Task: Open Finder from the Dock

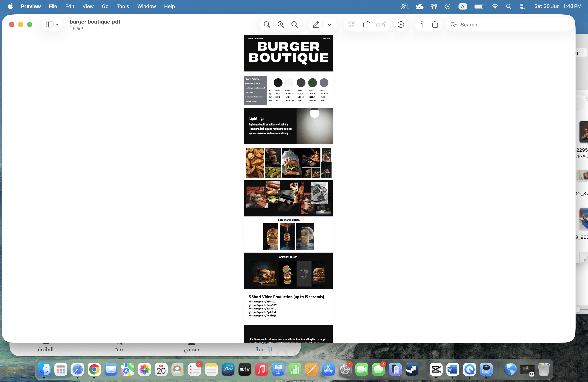Action: 44,370
